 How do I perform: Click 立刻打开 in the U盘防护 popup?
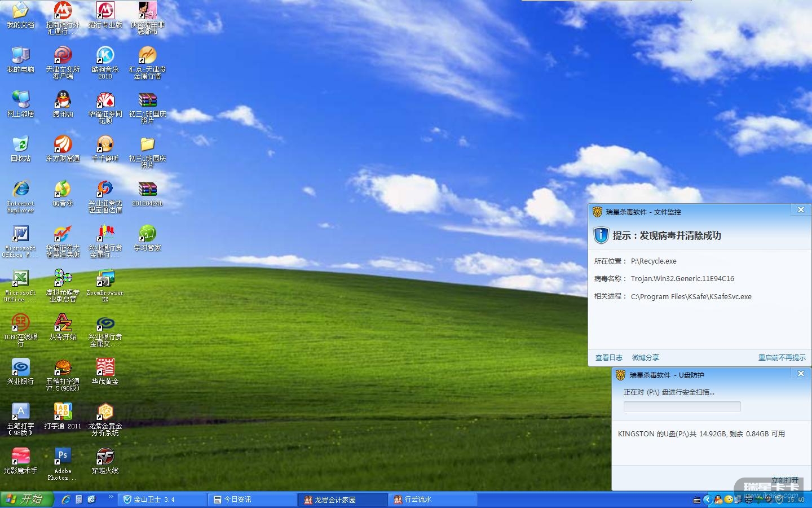click(785, 480)
